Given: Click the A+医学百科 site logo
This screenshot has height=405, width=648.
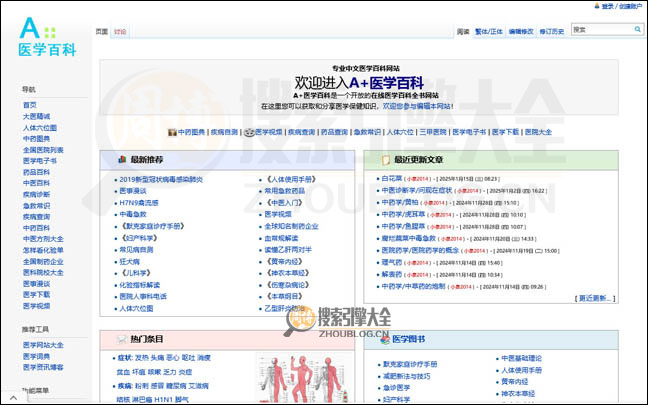Looking at the screenshot, I should click(x=47, y=37).
